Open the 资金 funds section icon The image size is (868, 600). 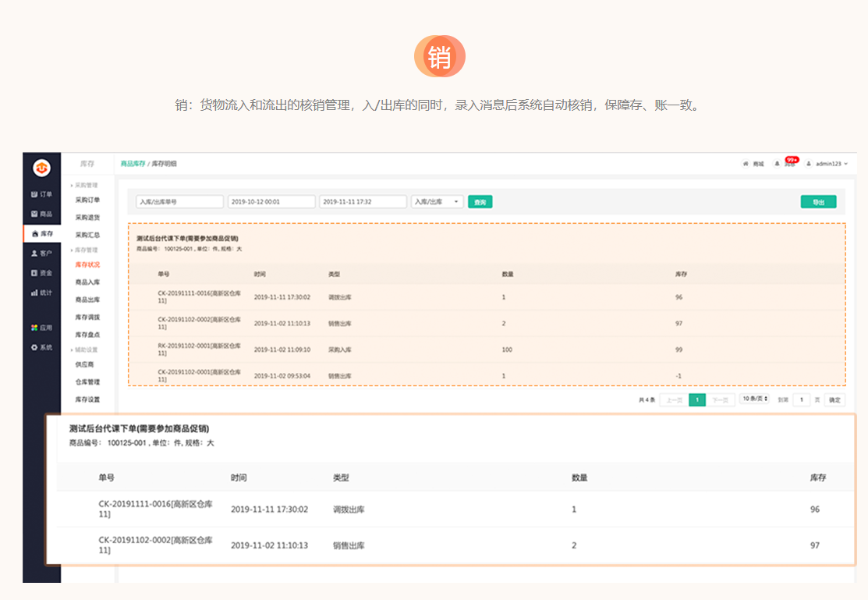(x=34, y=273)
